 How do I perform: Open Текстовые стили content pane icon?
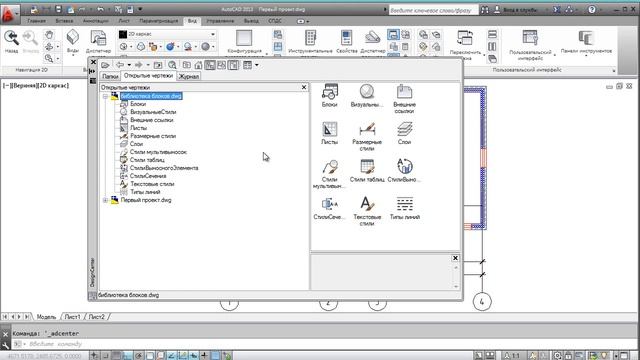point(367,211)
